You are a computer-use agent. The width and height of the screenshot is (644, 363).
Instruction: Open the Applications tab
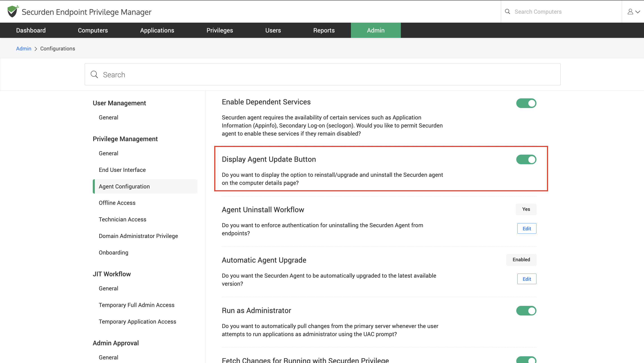(x=157, y=30)
